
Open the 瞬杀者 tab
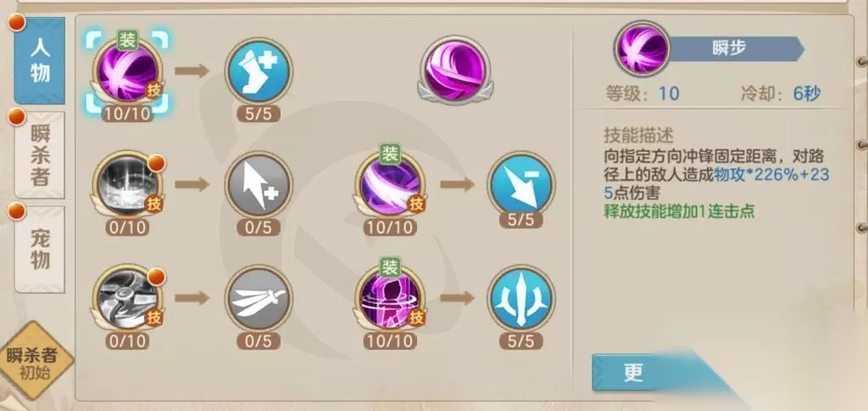coord(39,155)
